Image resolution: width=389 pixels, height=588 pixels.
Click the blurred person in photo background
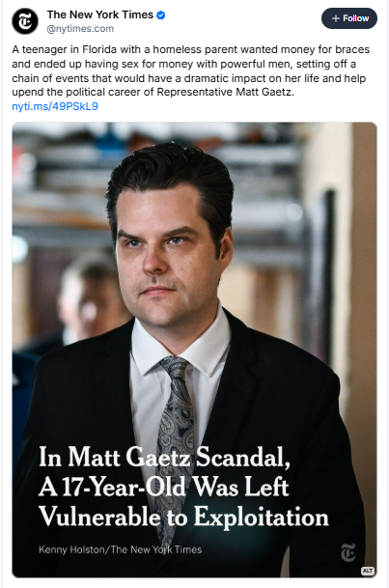(84, 300)
